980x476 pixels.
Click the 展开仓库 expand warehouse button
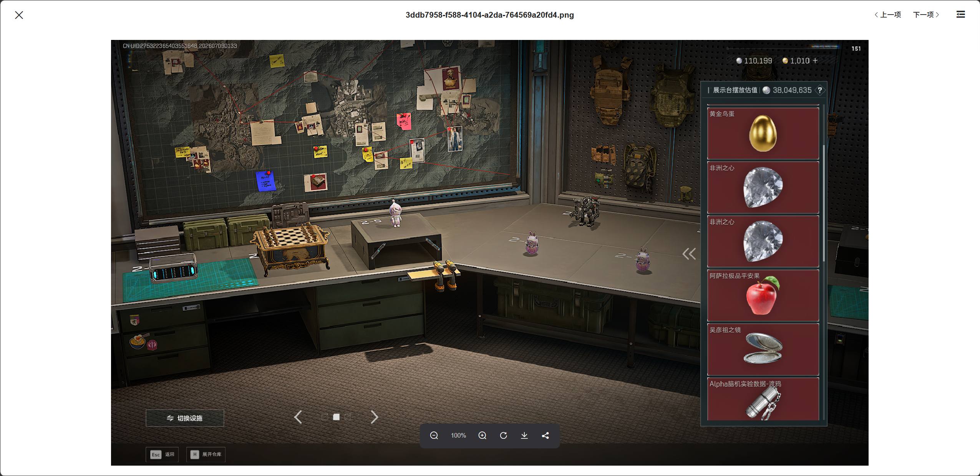pyautogui.click(x=206, y=455)
